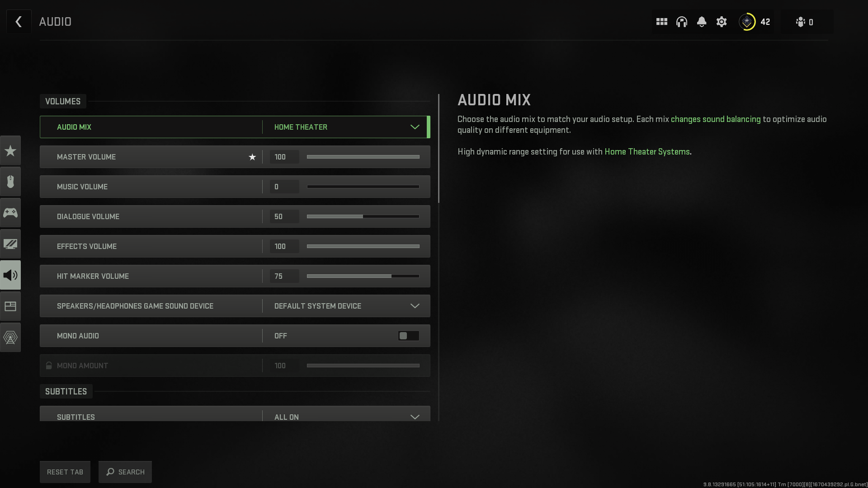Viewport: 868px width, 488px height.
Task: Click the Dialogue Volume slider
Action: click(x=363, y=216)
